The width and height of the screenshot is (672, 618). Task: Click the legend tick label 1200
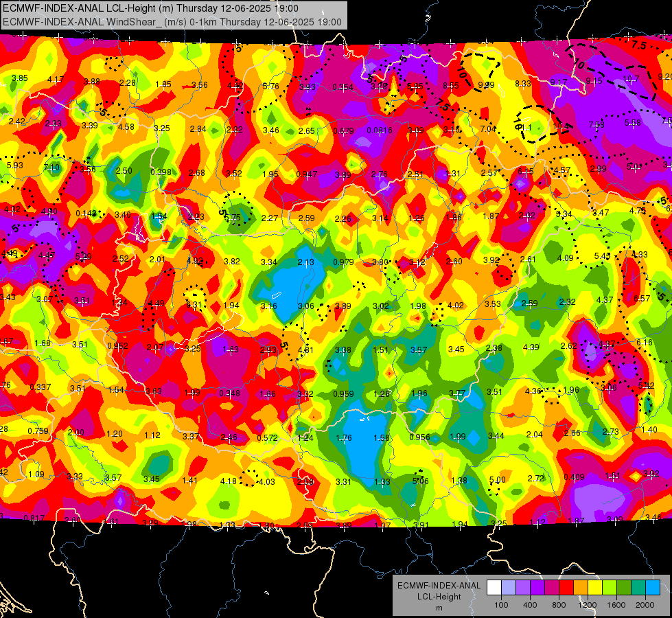(x=587, y=605)
